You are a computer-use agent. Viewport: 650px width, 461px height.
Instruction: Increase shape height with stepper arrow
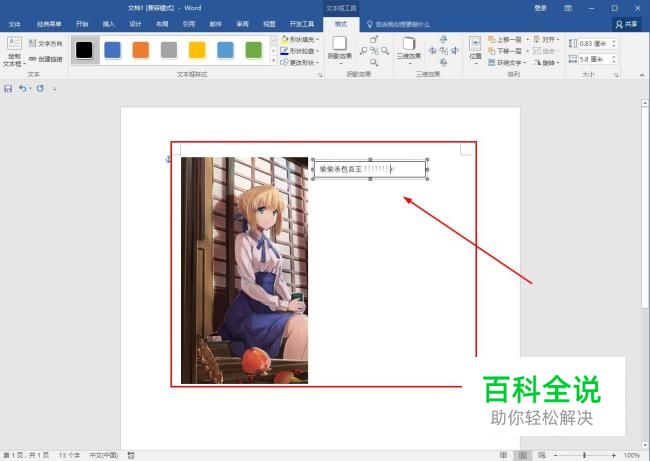(x=614, y=41)
